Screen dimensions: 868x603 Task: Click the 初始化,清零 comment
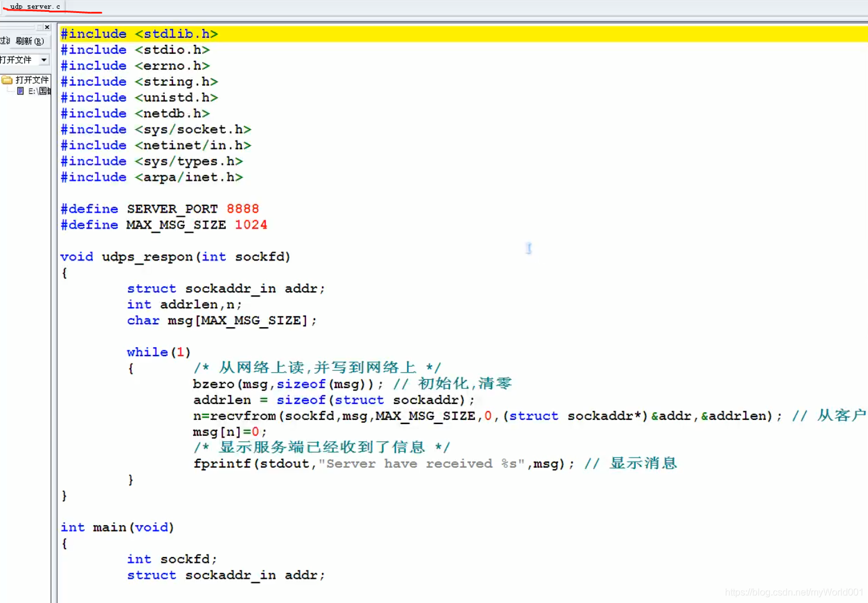452,384
